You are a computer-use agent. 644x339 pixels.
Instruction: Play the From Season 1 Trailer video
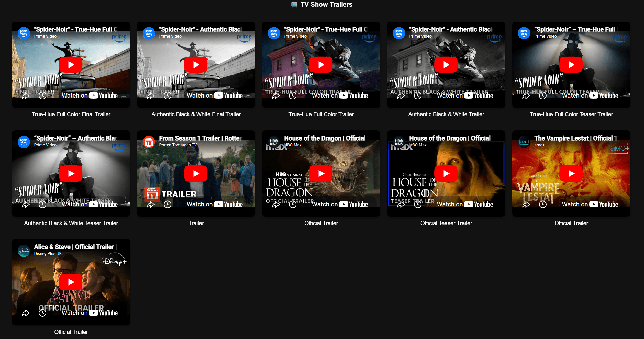(196, 174)
